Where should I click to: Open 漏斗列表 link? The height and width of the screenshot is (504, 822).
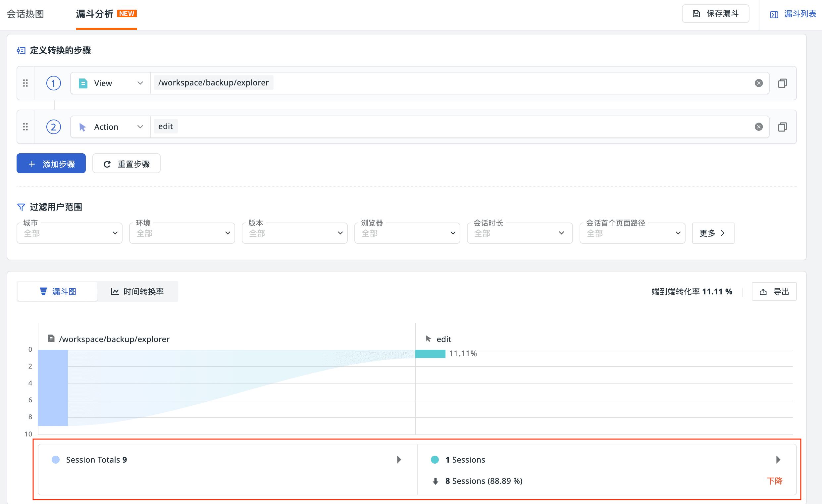[793, 14]
